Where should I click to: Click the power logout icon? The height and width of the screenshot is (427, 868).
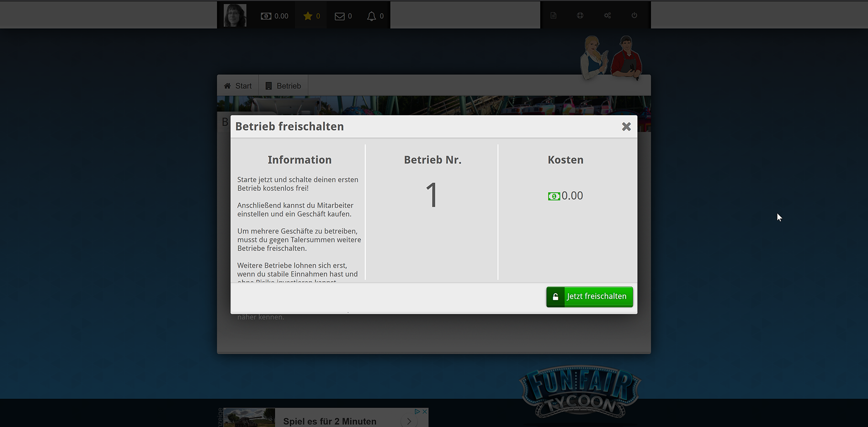[x=634, y=15]
